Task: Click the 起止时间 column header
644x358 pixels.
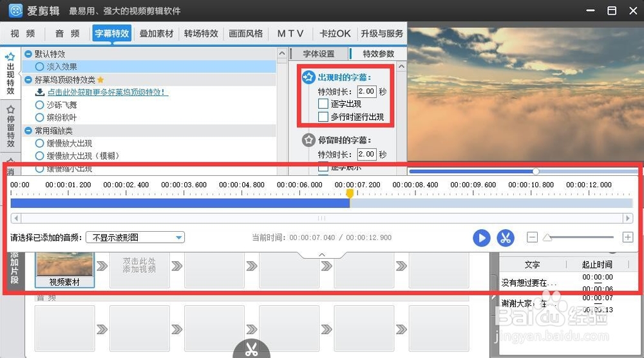Action: [597, 265]
